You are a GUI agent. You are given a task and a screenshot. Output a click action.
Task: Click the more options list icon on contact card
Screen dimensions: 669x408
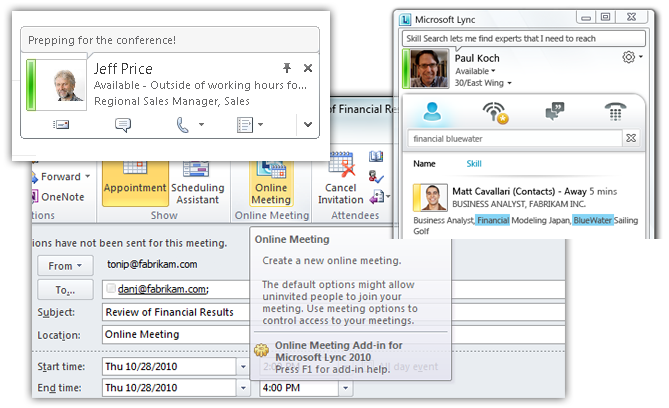pyautogui.click(x=245, y=125)
